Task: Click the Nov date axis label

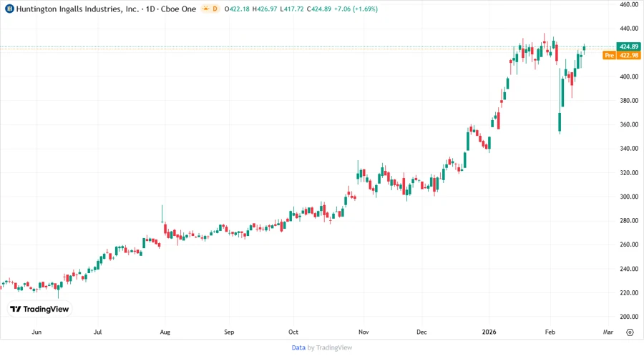Action: (364, 332)
